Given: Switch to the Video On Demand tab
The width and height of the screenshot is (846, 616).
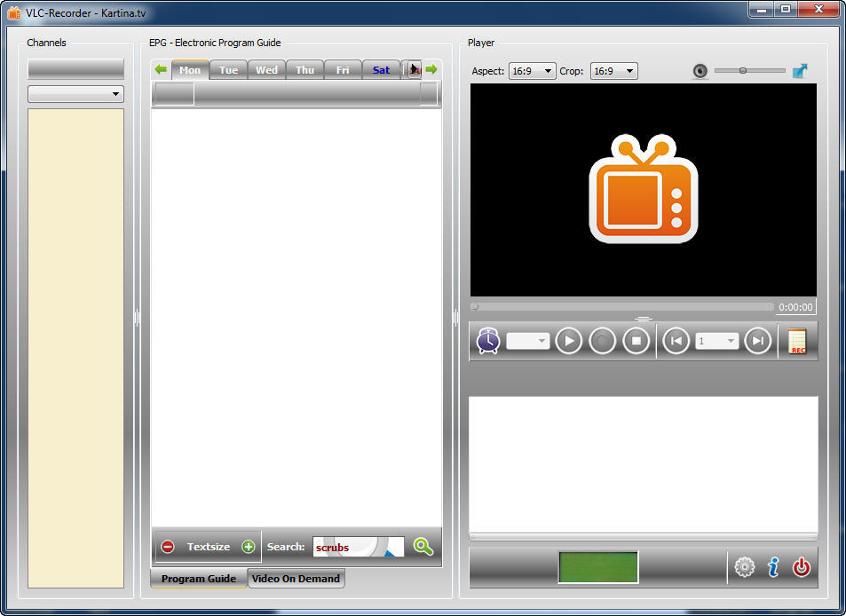Looking at the screenshot, I should [296, 579].
